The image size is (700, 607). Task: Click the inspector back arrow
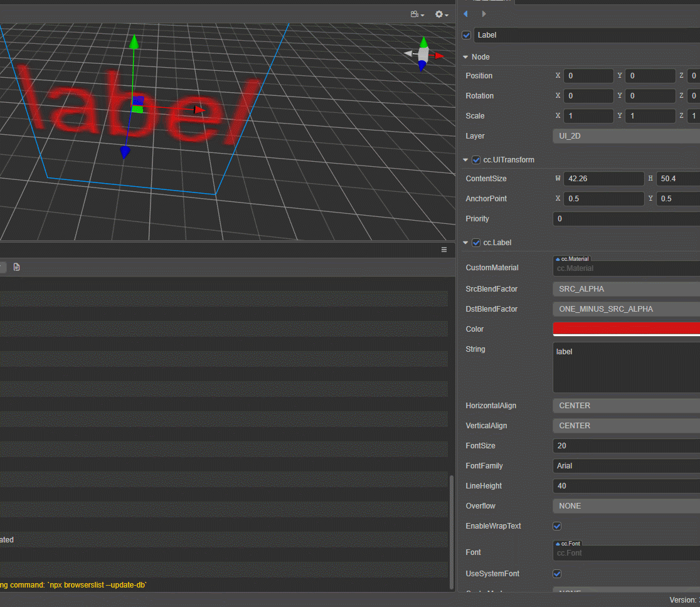pos(465,14)
